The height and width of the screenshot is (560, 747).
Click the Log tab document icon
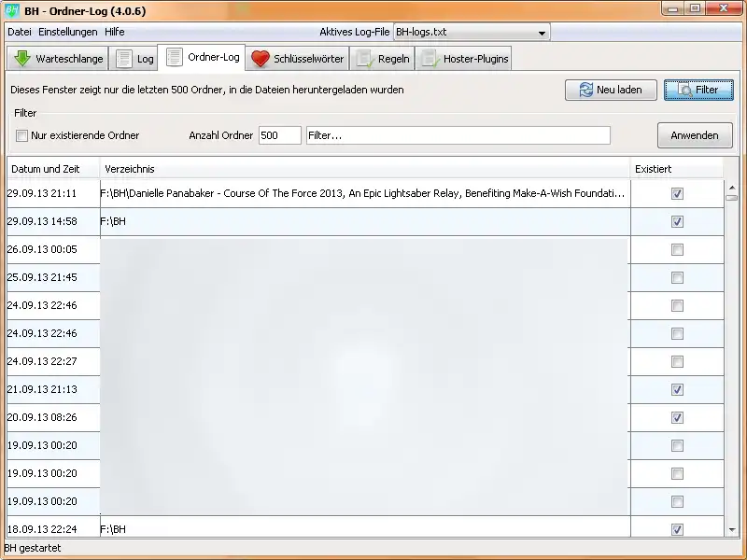(x=124, y=59)
